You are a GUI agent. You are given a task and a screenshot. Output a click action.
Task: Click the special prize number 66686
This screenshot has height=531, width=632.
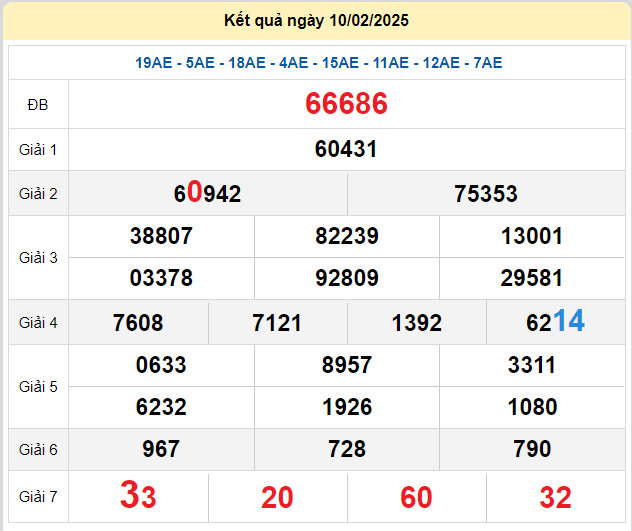pos(346,104)
